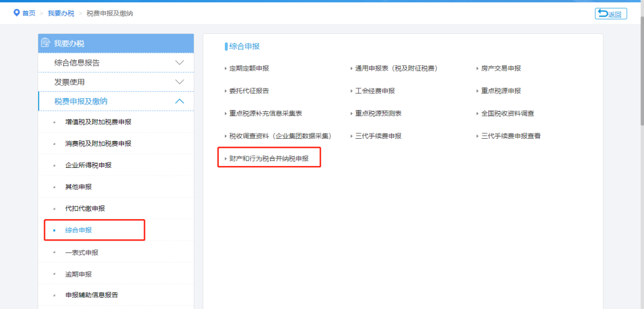Open the 房产交易申报 link
This screenshot has width=644, height=309.
[501, 68]
